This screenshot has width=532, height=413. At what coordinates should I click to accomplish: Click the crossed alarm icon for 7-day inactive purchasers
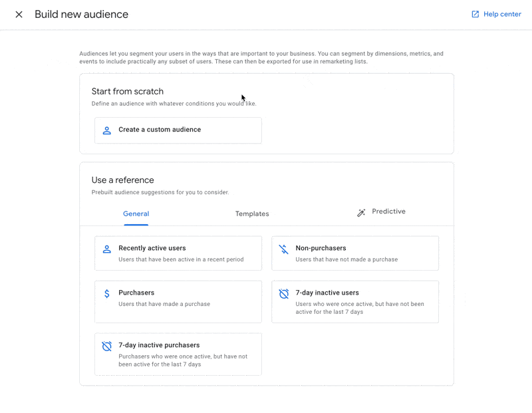click(107, 346)
